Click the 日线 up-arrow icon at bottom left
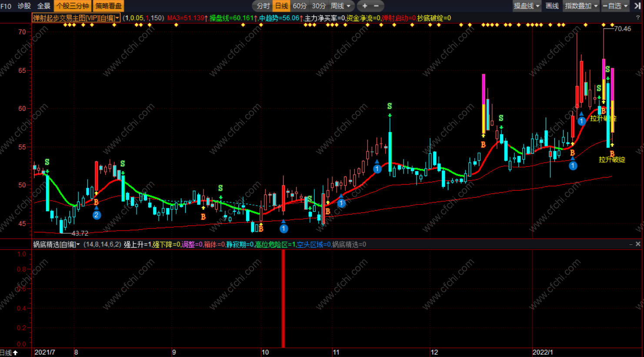 [16, 352]
